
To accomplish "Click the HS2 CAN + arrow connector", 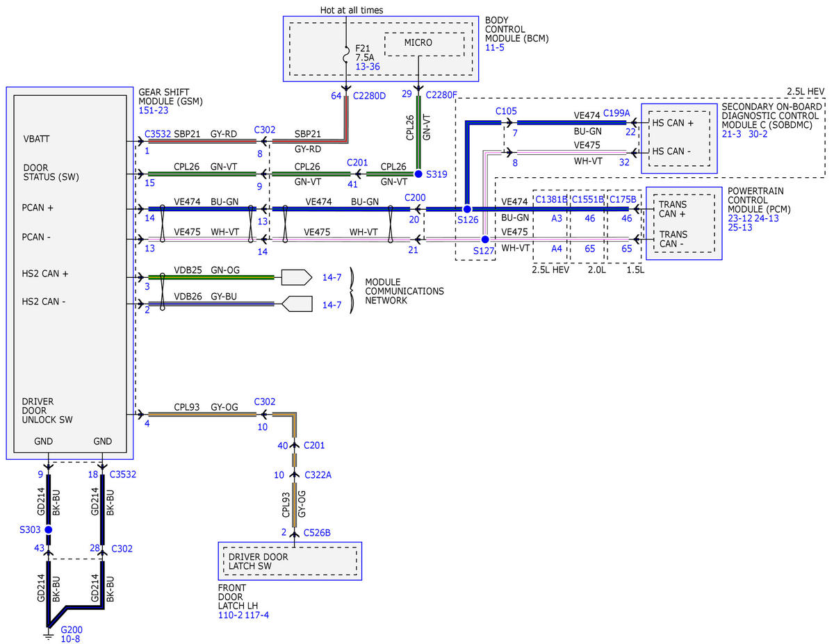I will pos(297,277).
